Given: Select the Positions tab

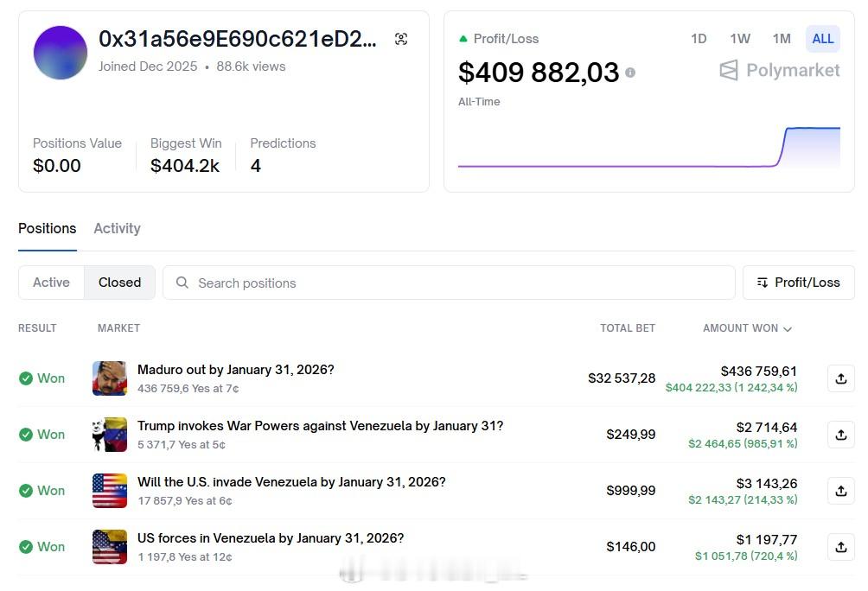Looking at the screenshot, I should (x=47, y=228).
